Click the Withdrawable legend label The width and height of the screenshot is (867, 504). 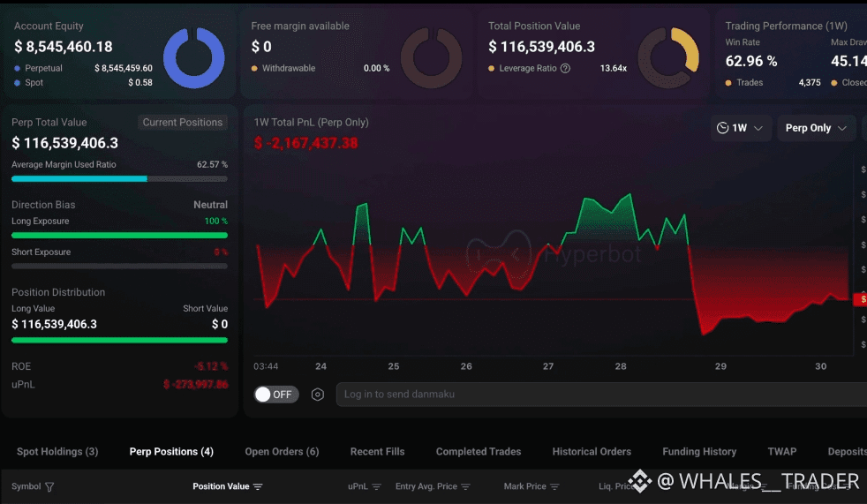[x=289, y=68]
